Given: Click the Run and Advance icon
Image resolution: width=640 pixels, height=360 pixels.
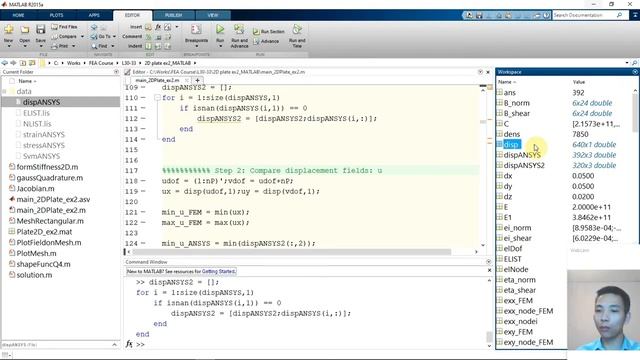Looking at the screenshot, I should 239,29.
